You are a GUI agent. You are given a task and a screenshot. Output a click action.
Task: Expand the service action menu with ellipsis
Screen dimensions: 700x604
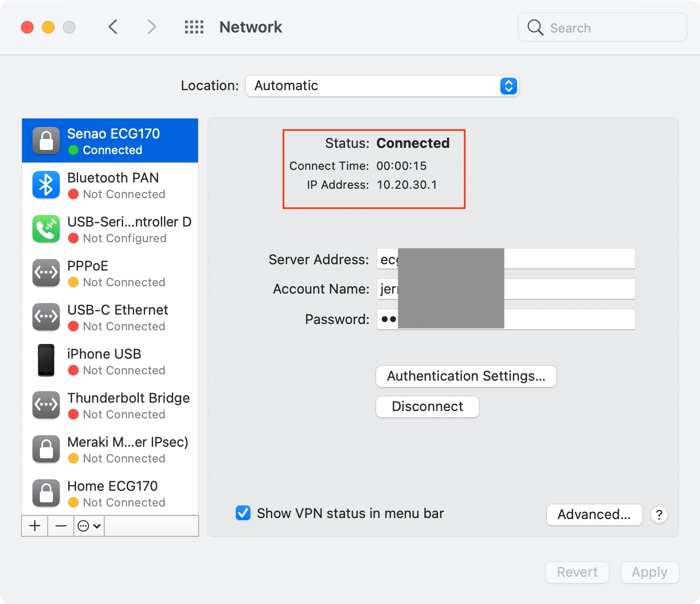[89, 526]
